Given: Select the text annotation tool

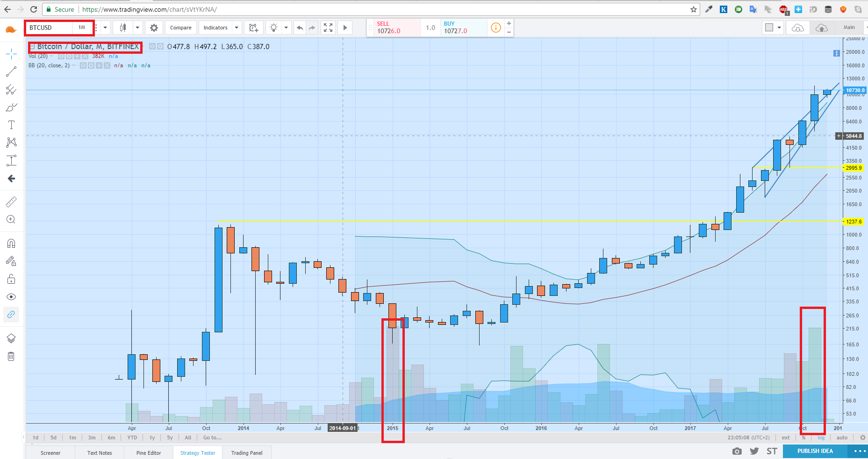Looking at the screenshot, I should click(x=11, y=125).
